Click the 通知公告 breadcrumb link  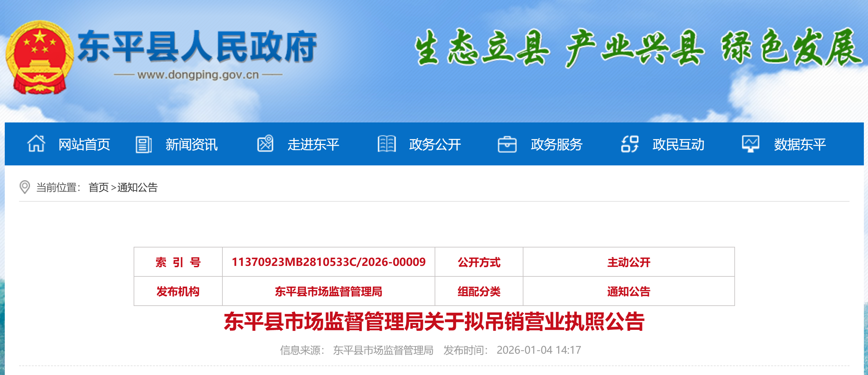tap(137, 187)
